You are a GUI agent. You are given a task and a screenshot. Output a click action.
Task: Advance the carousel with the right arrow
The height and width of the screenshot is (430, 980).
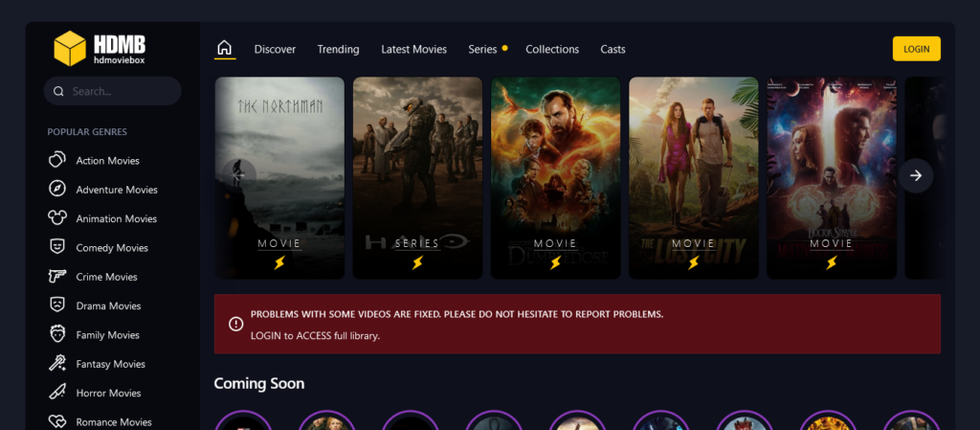pos(916,175)
